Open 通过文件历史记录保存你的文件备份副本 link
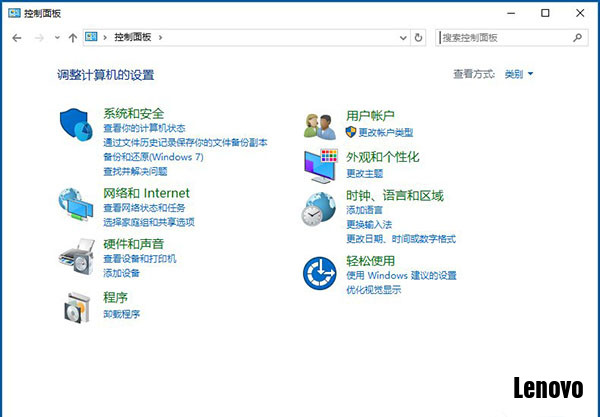This screenshot has width=600, height=417. [185, 142]
